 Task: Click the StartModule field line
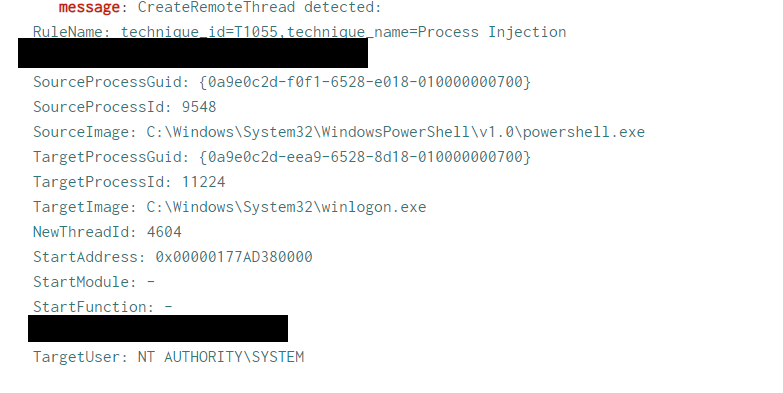click(x=94, y=282)
